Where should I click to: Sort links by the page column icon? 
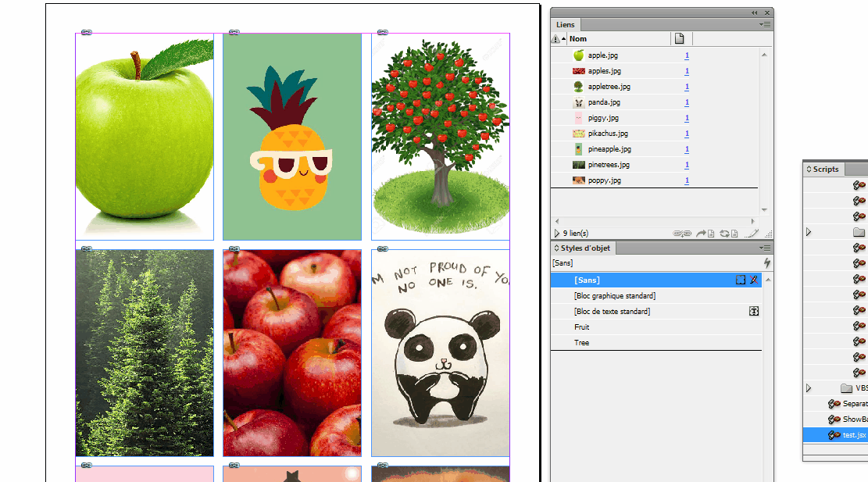click(x=679, y=39)
